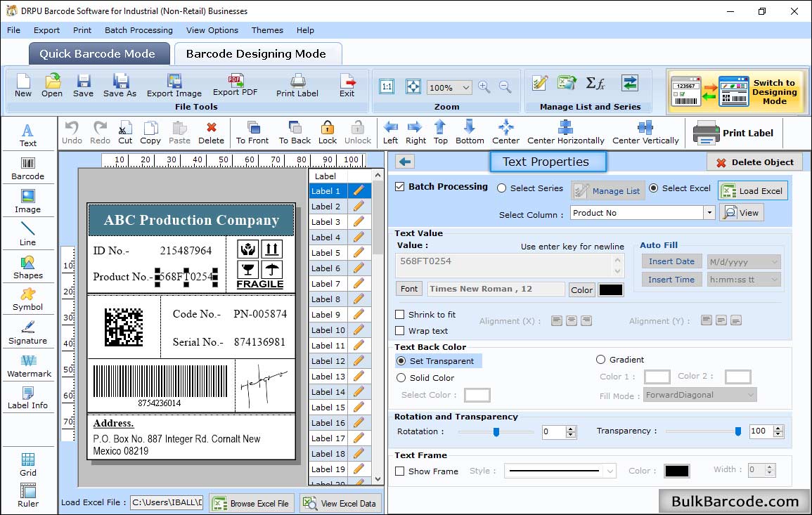The height and width of the screenshot is (515, 812).
Task: Click View Excel Data button
Action: click(x=341, y=503)
